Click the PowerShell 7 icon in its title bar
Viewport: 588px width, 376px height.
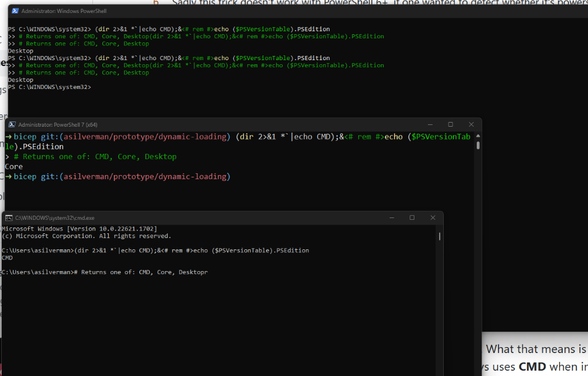(12, 124)
